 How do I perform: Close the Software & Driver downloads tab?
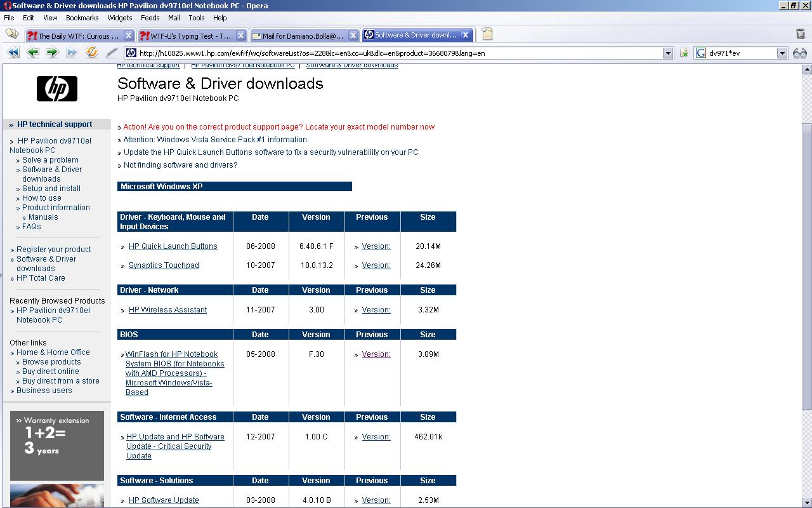pos(465,35)
